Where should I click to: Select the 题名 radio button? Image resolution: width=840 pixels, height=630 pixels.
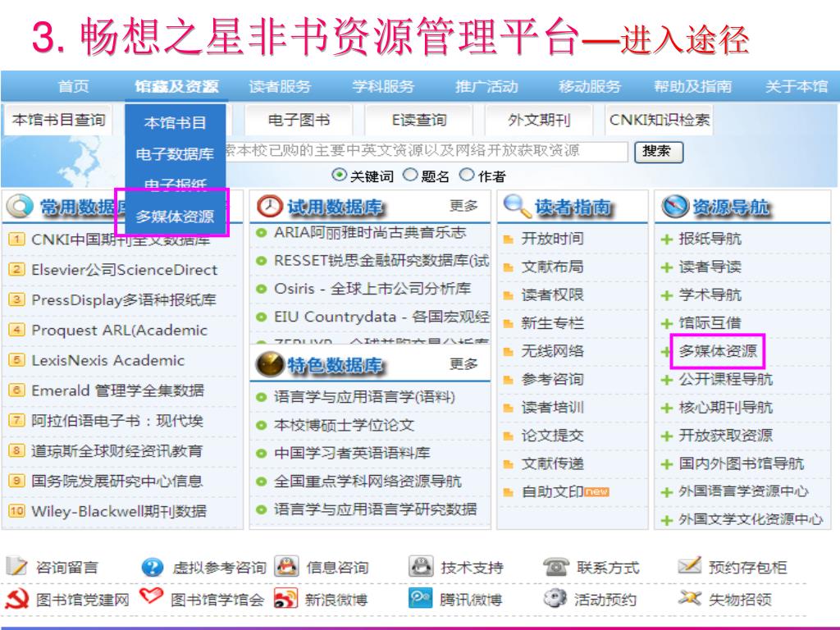click(x=410, y=175)
